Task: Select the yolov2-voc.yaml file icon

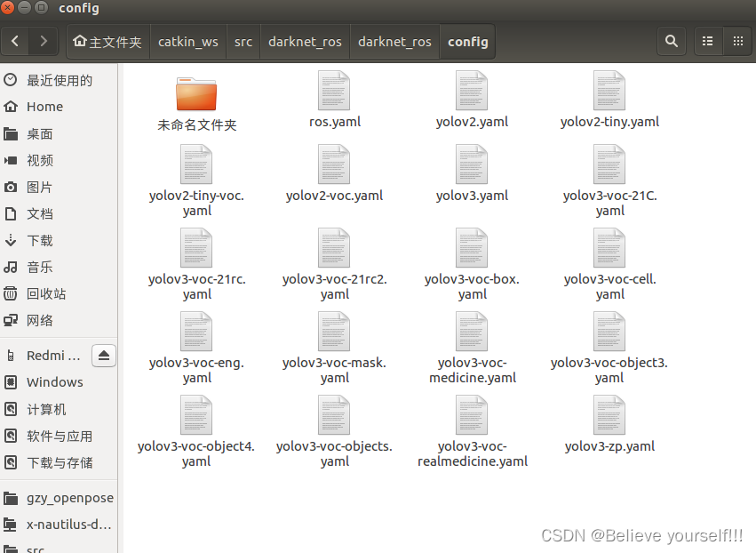Action: pyautogui.click(x=334, y=164)
